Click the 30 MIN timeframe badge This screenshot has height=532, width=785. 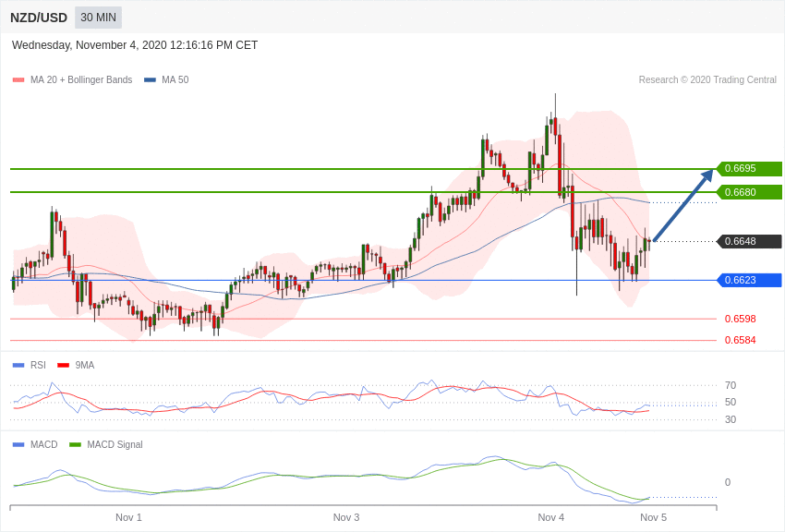98,18
